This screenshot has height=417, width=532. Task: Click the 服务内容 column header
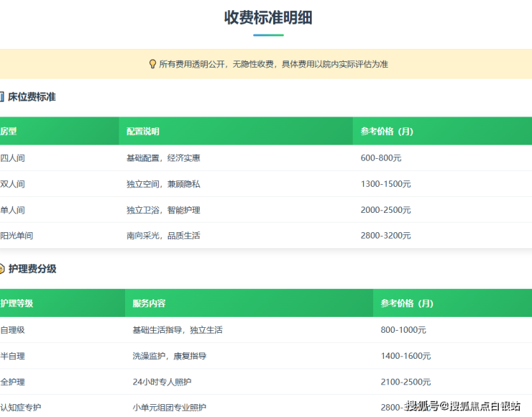pos(149,303)
